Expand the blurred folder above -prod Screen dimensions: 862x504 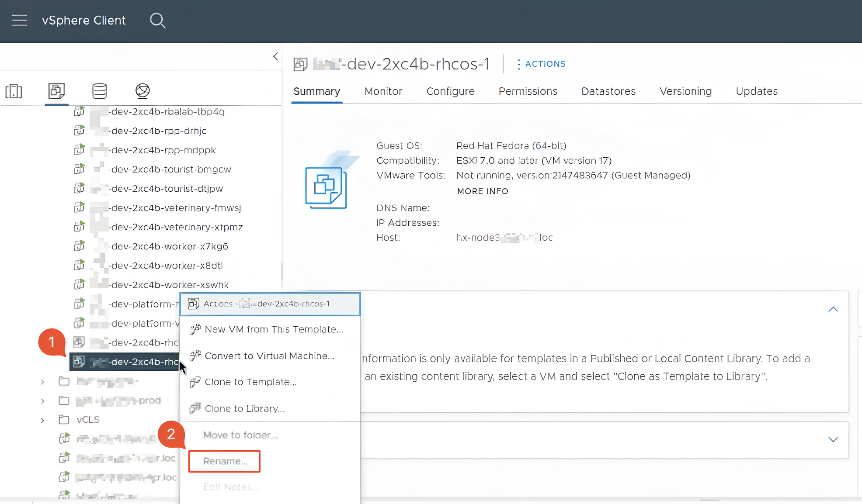42,382
